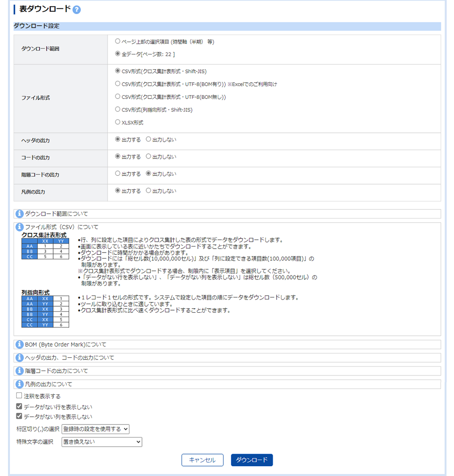Set ヘッダの出力 to 出力しない

click(149, 139)
